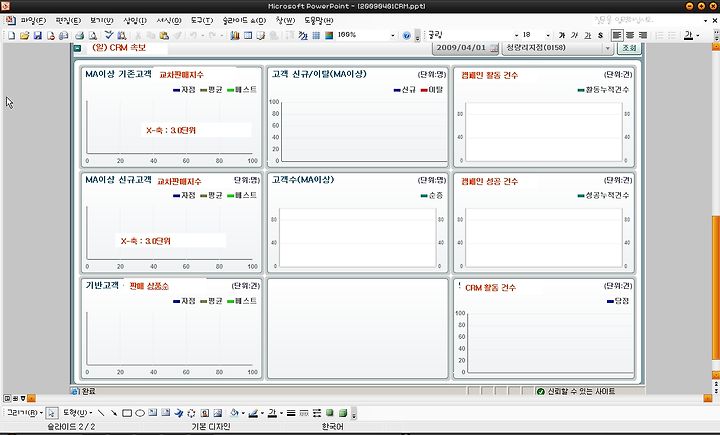Viewport: 720px width, 435px height.
Task: Toggle text Shadow (S)
Action: pos(600,35)
